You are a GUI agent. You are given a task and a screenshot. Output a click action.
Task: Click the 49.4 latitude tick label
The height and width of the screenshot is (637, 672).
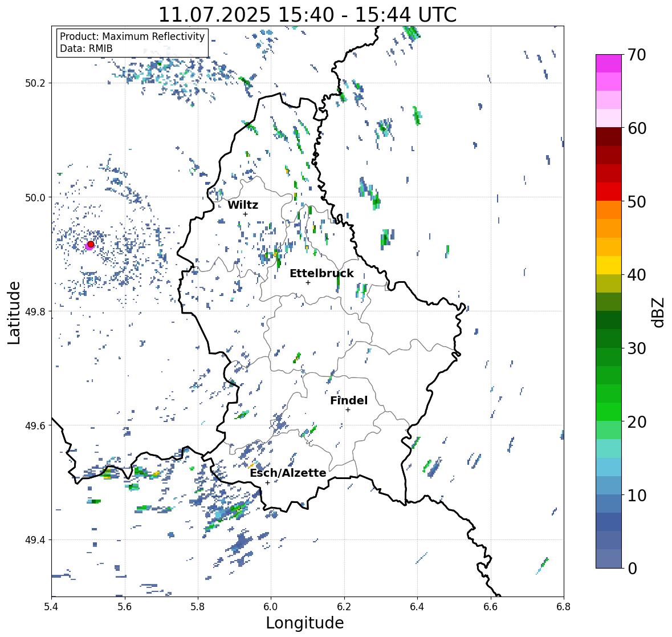[x=35, y=540]
